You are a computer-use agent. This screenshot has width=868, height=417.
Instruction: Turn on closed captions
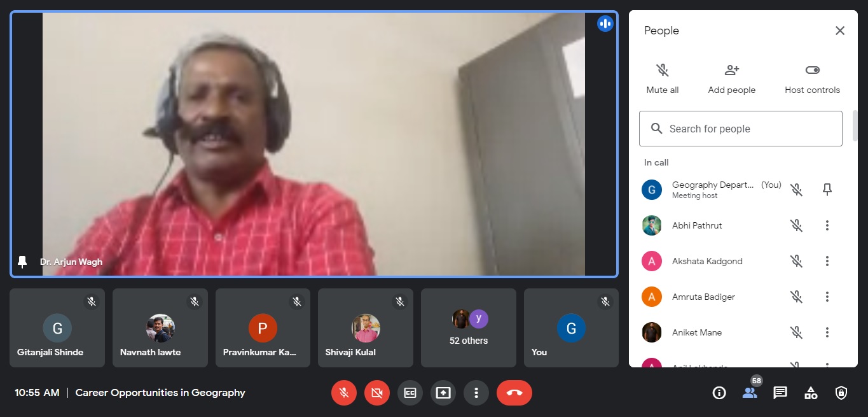pyautogui.click(x=410, y=393)
